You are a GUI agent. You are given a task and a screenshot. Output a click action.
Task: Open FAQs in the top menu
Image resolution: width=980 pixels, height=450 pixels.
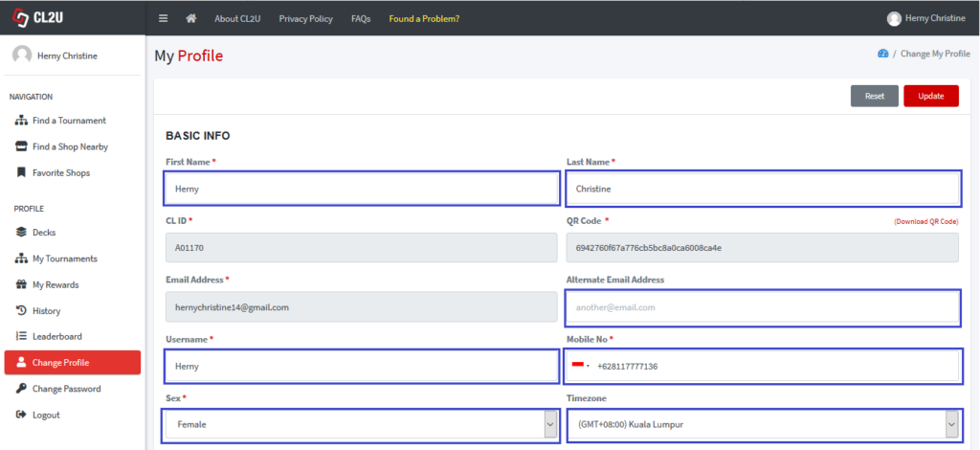361,19
